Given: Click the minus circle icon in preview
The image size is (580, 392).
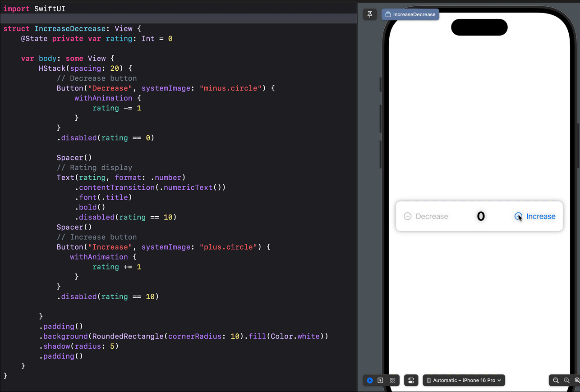Looking at the screenshot, I should point(407,216).
